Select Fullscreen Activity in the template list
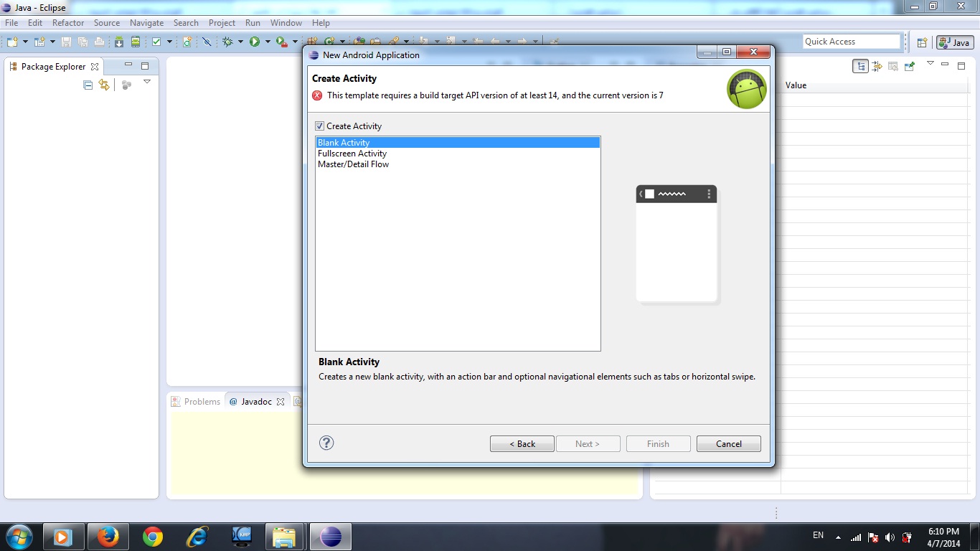This screenshot has width=980, height=551. 458,154
